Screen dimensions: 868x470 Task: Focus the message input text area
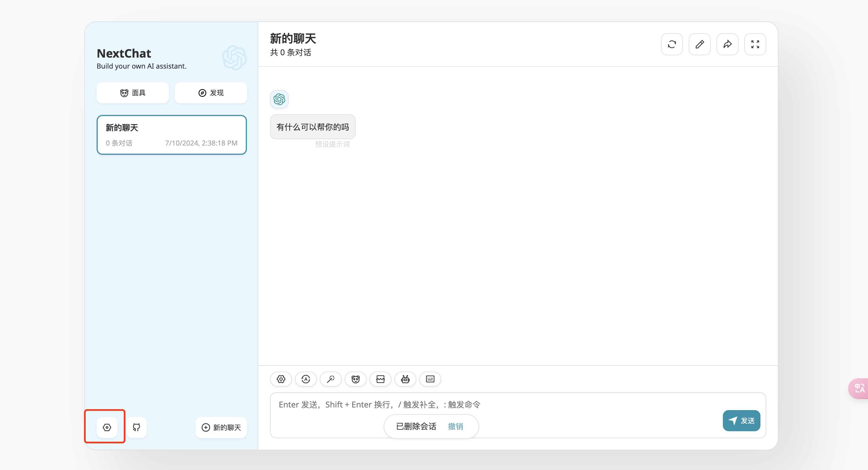click(518, 415)
